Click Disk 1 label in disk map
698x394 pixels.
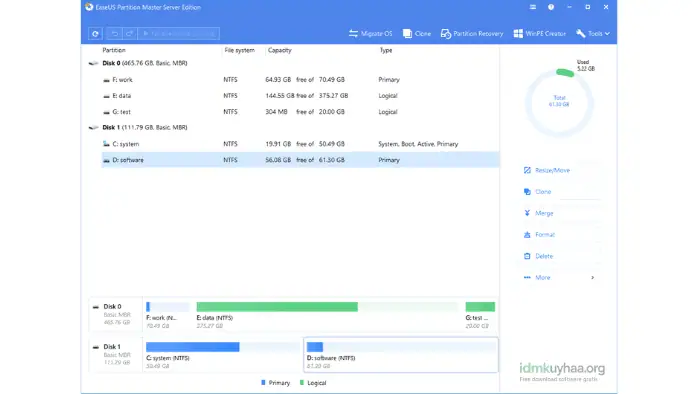(112, 347)
